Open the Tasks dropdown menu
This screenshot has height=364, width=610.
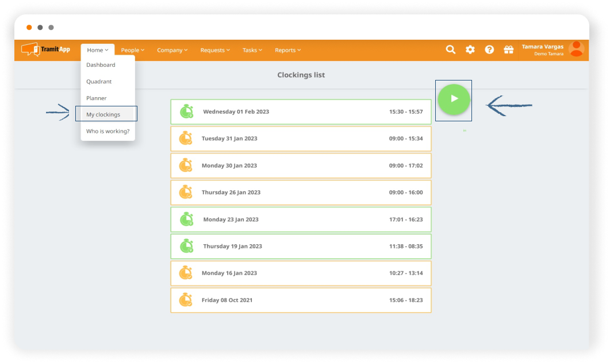coord(252,50)
